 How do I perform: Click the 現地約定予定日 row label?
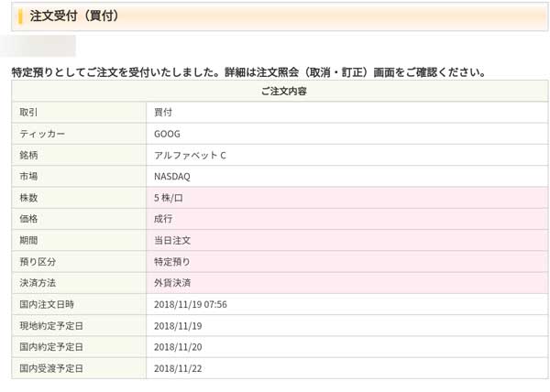click(x=50, y=326)
